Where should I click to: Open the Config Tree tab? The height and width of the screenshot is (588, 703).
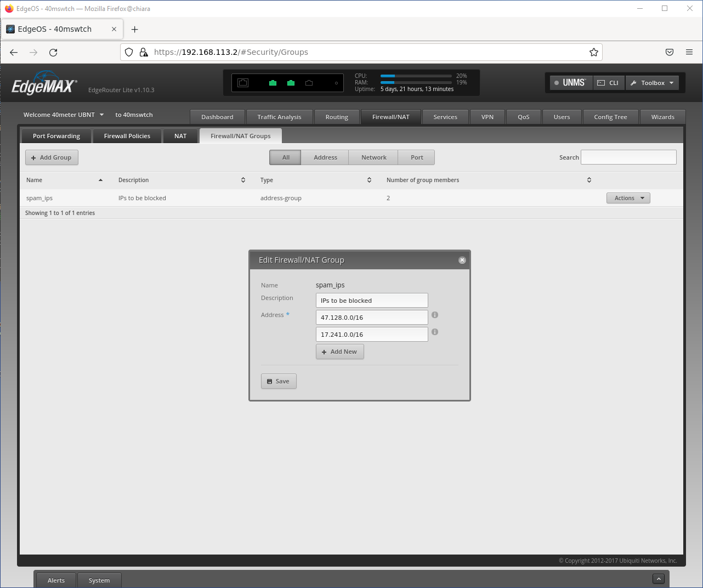[610, 117]
